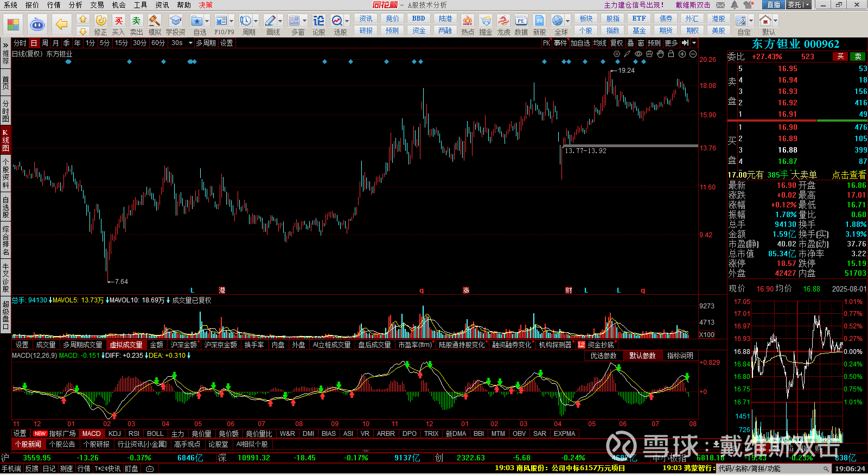Image resolution: width=868 pixels, height=475 pixels.
Task: Expand the 30s period dropdown arrow
Action: pyautogui.click(x=190, y=43)
